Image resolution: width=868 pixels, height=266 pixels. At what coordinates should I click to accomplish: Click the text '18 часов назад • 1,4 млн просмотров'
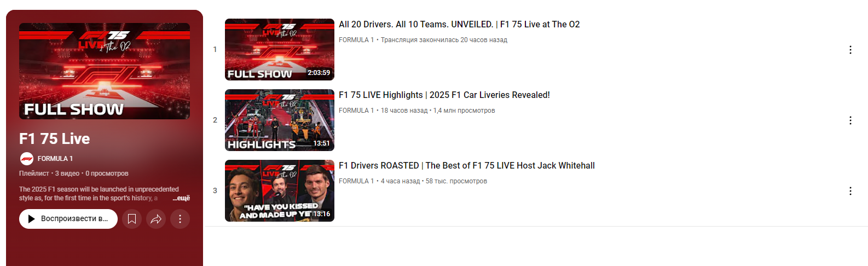[x=438, y=111]
